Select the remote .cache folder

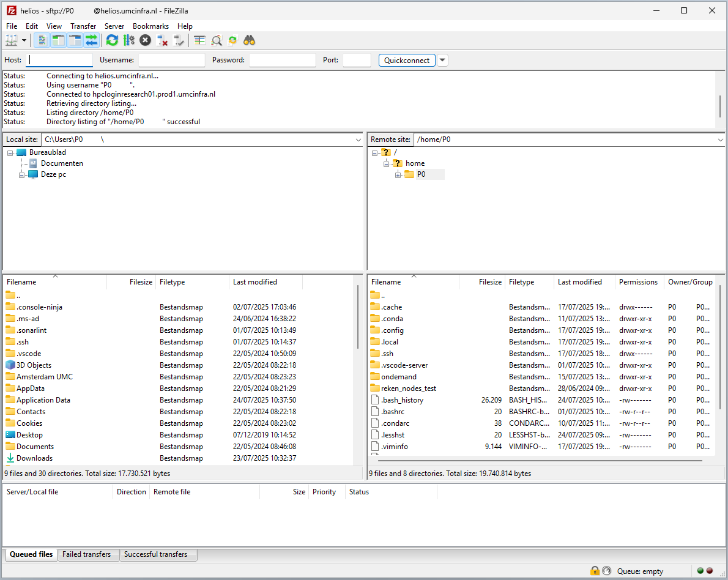click(392, 307)
